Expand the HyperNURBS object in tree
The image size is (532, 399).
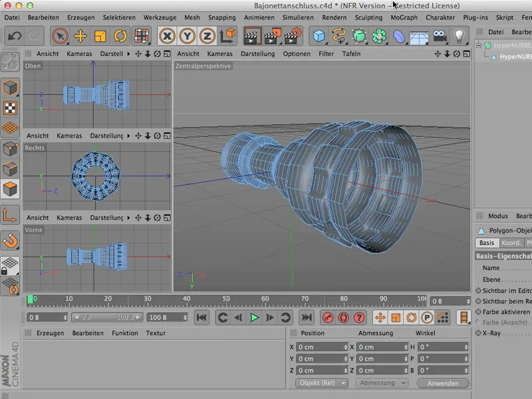coord(479,45)
